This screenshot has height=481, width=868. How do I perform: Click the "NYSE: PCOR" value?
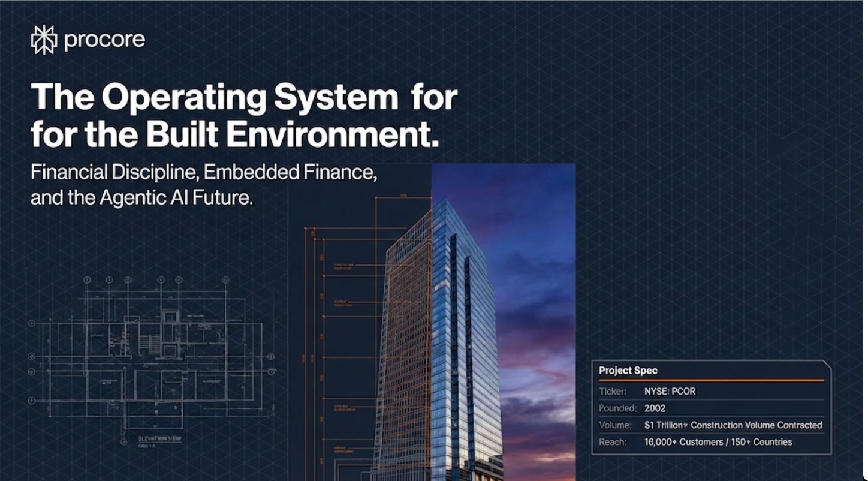(670, 392)
